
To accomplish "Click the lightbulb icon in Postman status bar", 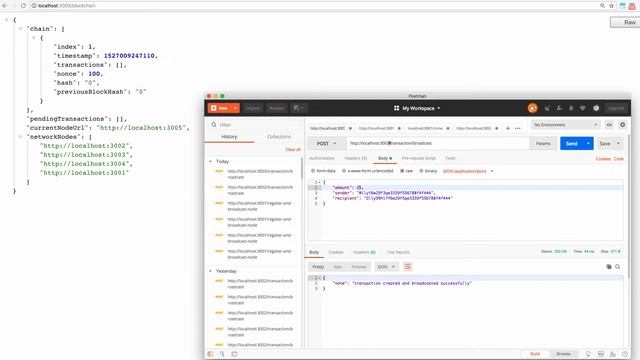I will 588,354.
